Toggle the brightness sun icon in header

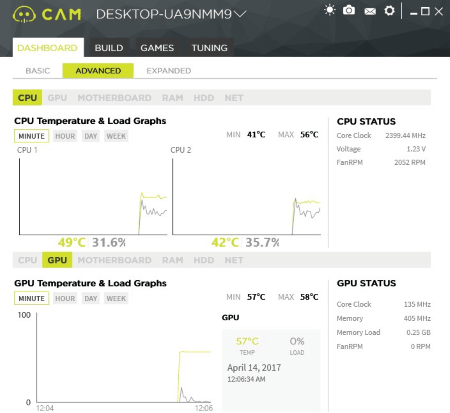330,10
